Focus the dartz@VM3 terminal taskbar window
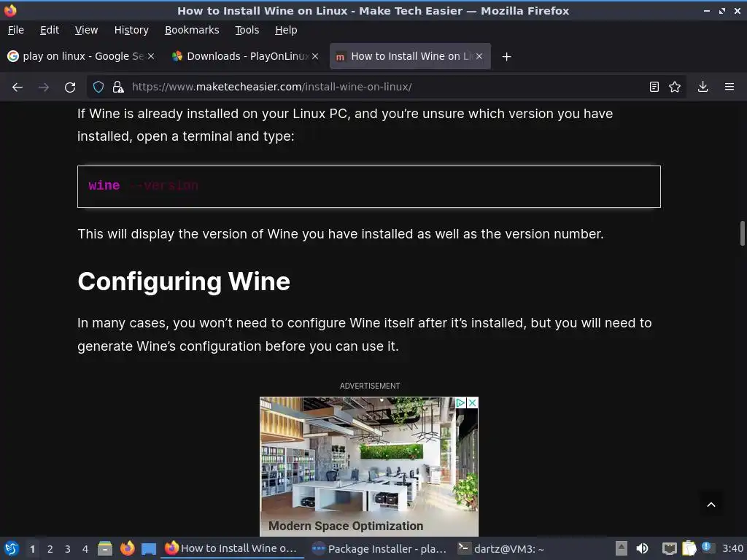This screenshot has height=560, width=747. (501, 548)
